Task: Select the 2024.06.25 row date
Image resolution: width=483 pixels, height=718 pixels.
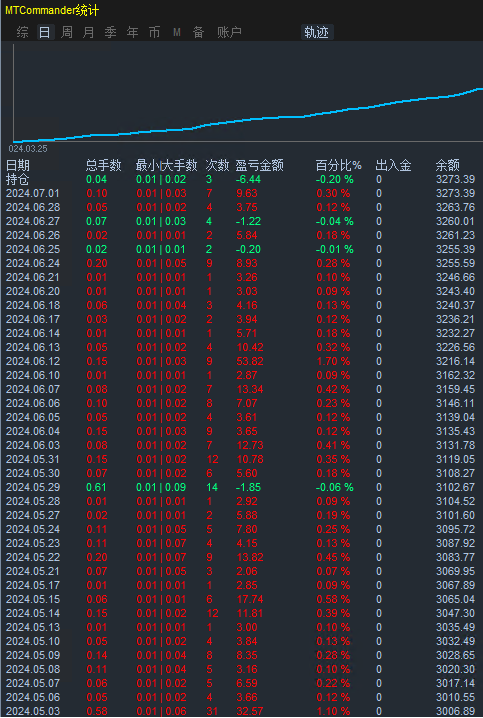Action: (33, 249)
